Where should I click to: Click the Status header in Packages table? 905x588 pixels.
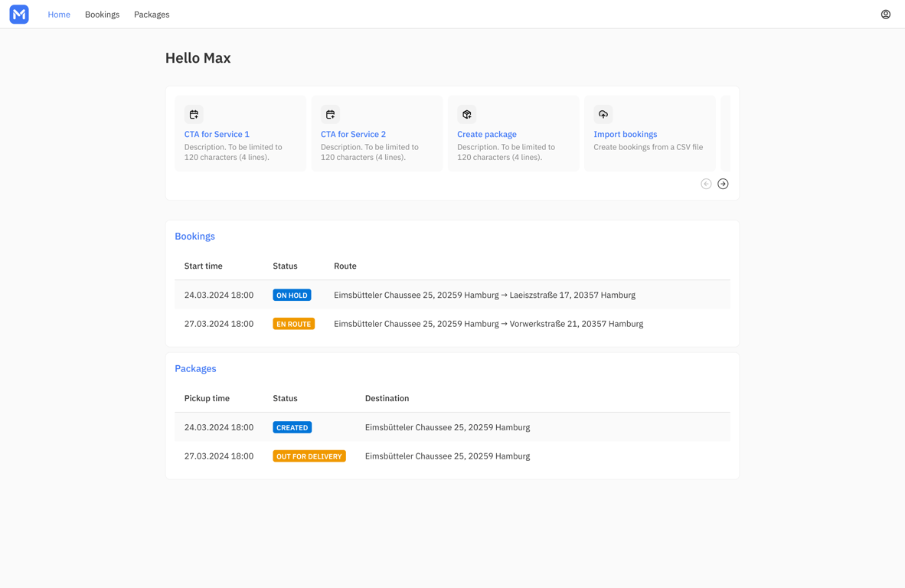point(285,398)
